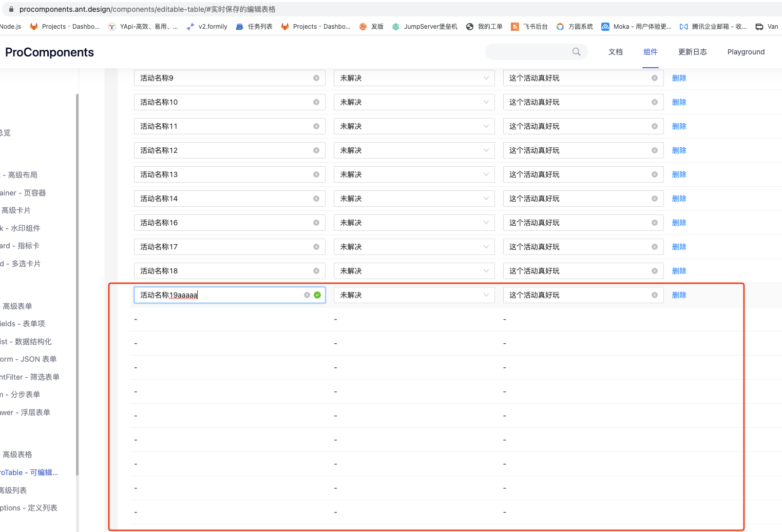Click inside the 活动名称10 input field
Image resolution: width=782 pixels, height=532 pixels.
(x=226, y=102)
